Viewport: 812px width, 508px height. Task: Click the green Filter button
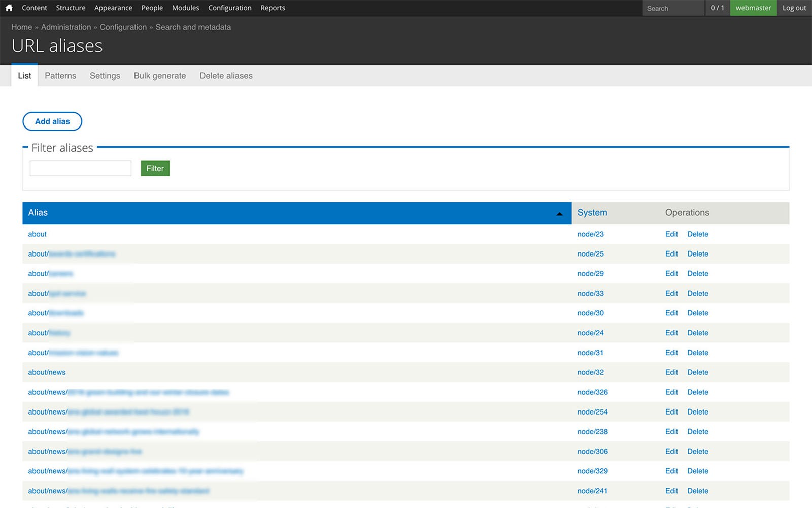[155, 168]
